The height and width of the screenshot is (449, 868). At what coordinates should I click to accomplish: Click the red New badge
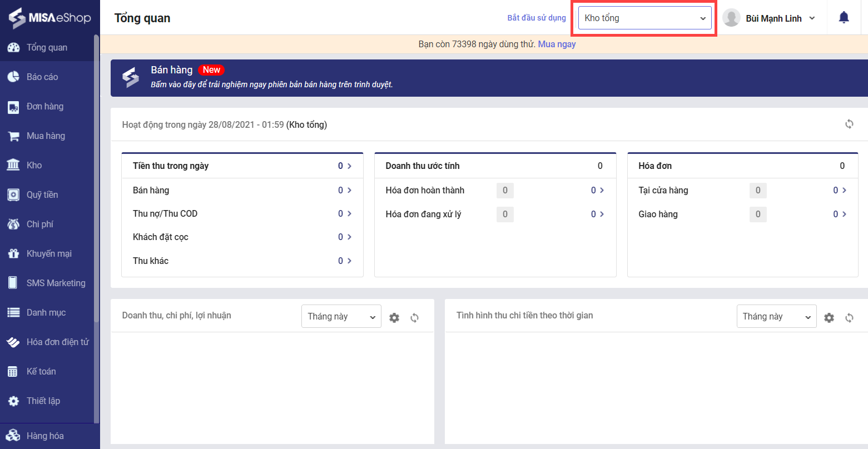[x=211, y=69]
